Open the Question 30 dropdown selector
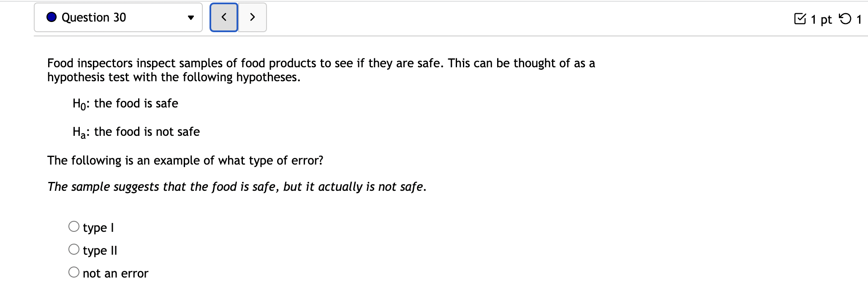 tap(118, 17)
